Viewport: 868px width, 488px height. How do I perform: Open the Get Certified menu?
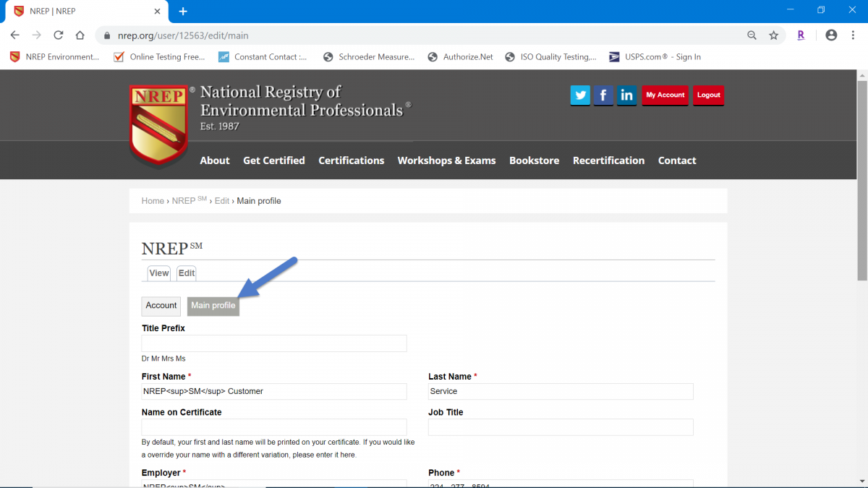click(x=274, y=160)
